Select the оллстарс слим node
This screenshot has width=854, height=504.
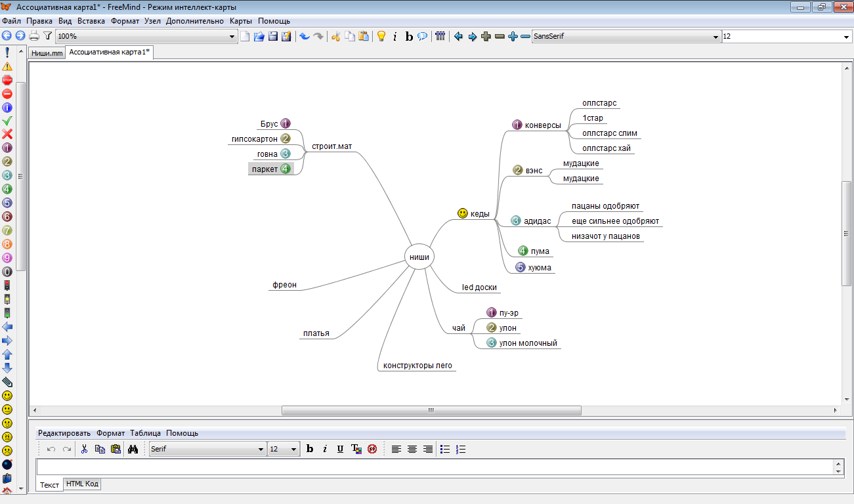[610, 133]
